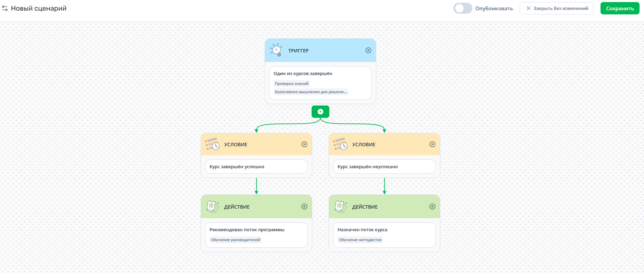The image size is (644, 273).
Task: Remove the Trigger block with its X icon
Action: click(368, 50)
